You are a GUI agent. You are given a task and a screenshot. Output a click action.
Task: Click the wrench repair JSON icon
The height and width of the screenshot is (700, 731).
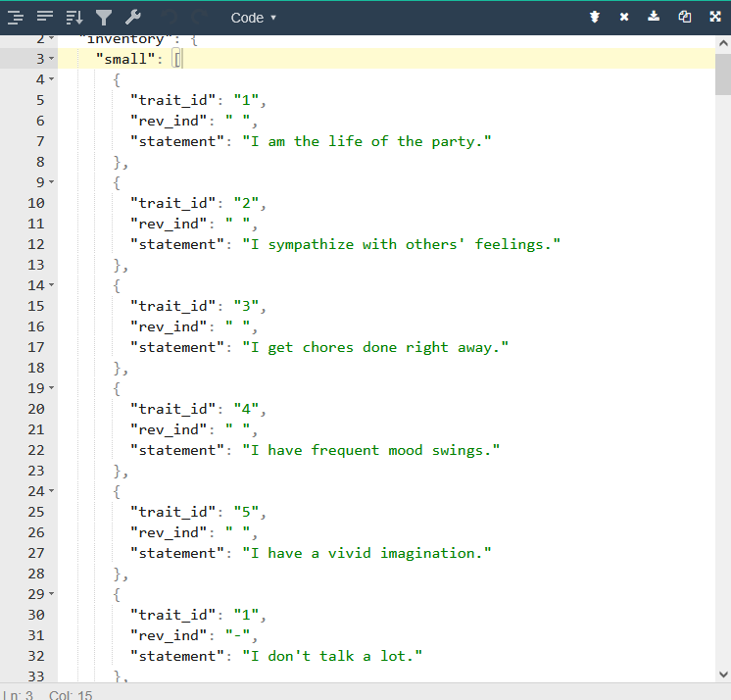click(x=133, y=17)
